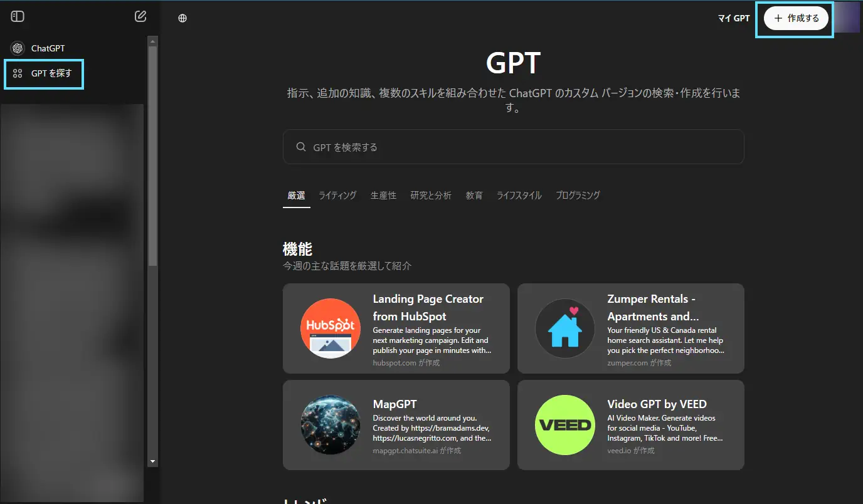This screenshot has height=504, width=863.
Task: Open the 生産性 tab
Action: 383,196
